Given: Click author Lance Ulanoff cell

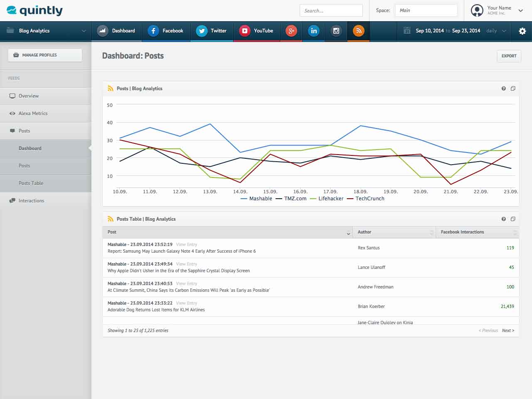Looking at the screenshot, I should tap(372, 267).
